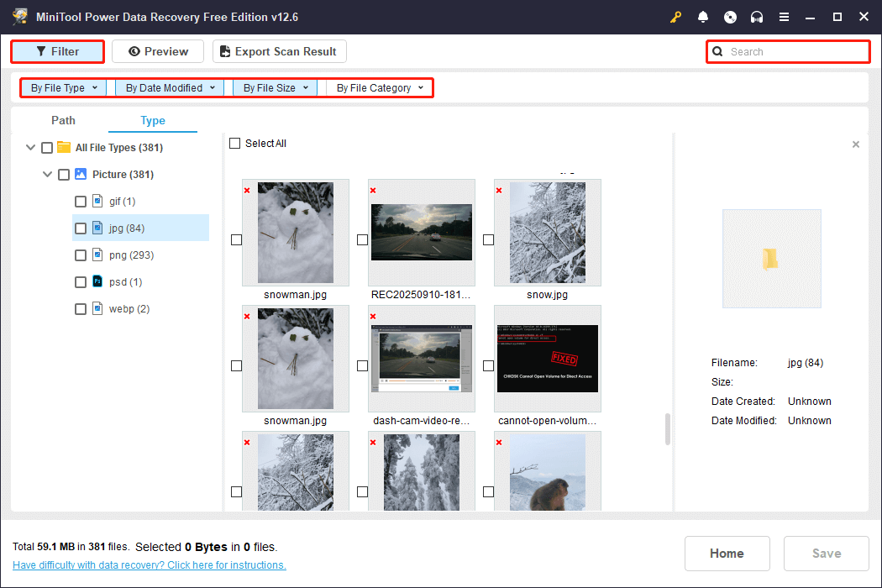Click the license key icon in title bar

tap(676, 16)
